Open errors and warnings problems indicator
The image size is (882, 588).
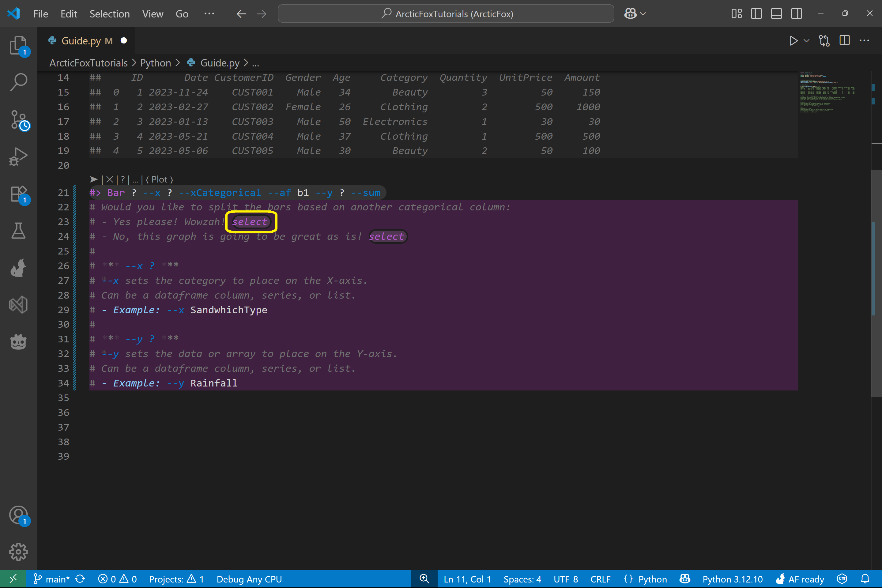tap(117, 579)
